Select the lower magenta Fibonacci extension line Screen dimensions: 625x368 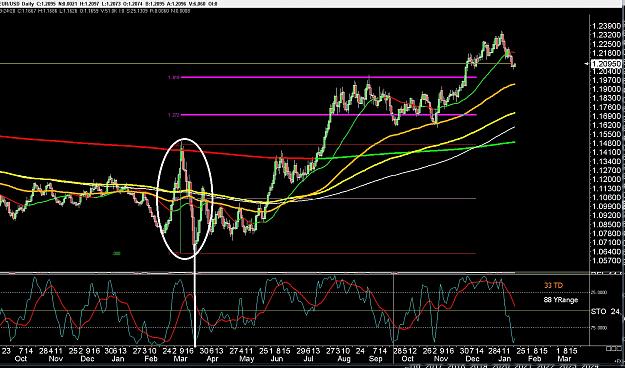click(x=329, y=115)
